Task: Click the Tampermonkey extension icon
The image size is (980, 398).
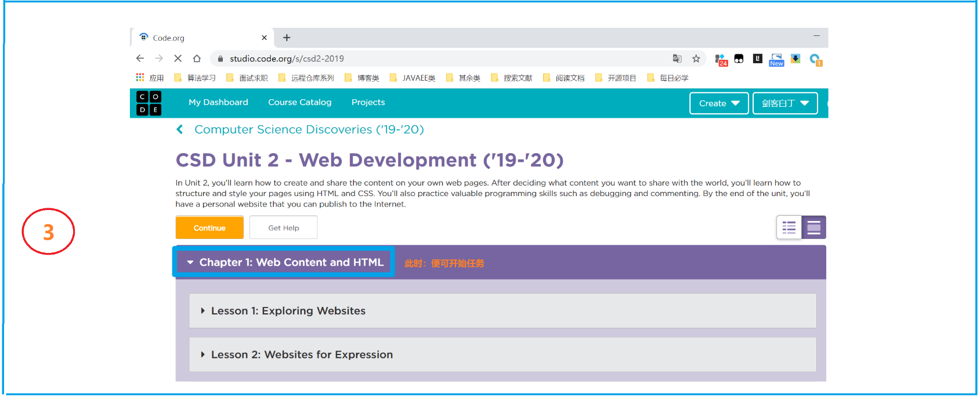Action: tap(739, 59)
